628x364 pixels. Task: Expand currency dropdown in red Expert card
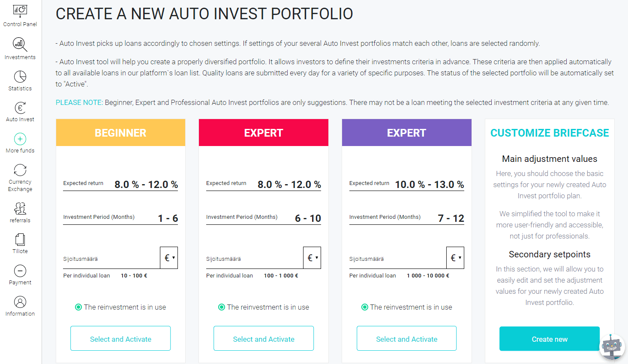(312, 258)
